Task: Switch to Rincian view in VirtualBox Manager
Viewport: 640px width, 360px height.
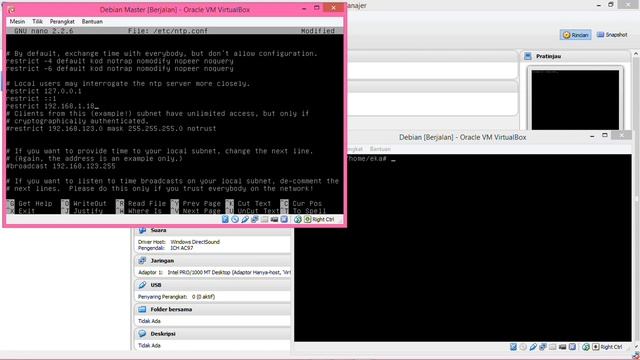Action: click(x=576, y=35)
